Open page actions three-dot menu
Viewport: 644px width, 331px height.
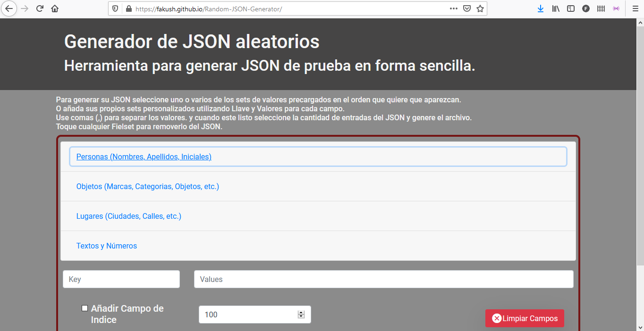pyautogui.click(x=453, y=8)
